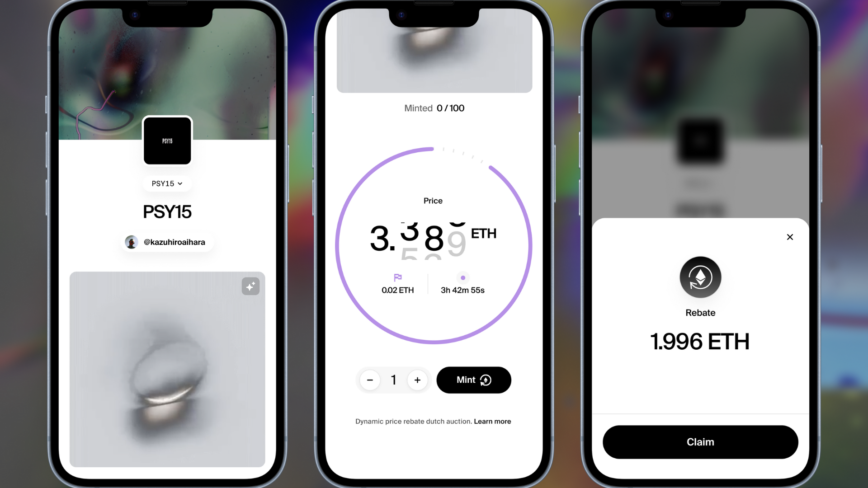Click the Minted 0/100 counter display

(434, 108)
